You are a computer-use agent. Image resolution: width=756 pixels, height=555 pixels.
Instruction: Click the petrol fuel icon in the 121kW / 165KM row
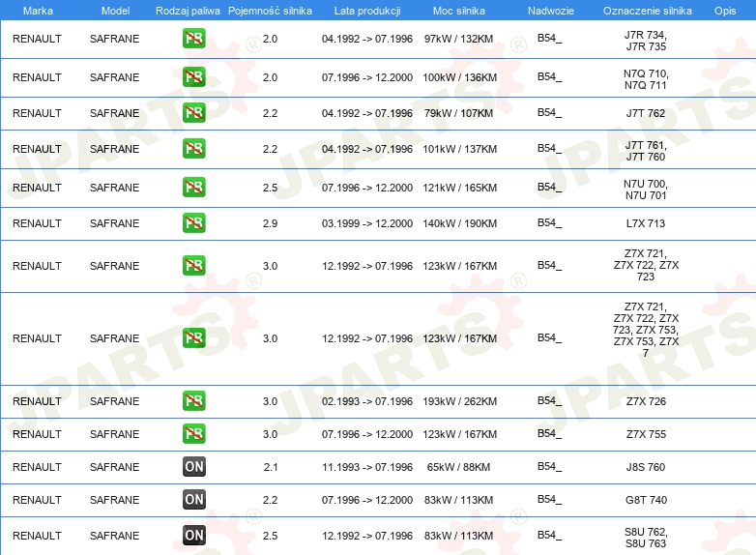pyautogui.click(x=193, y=187)
